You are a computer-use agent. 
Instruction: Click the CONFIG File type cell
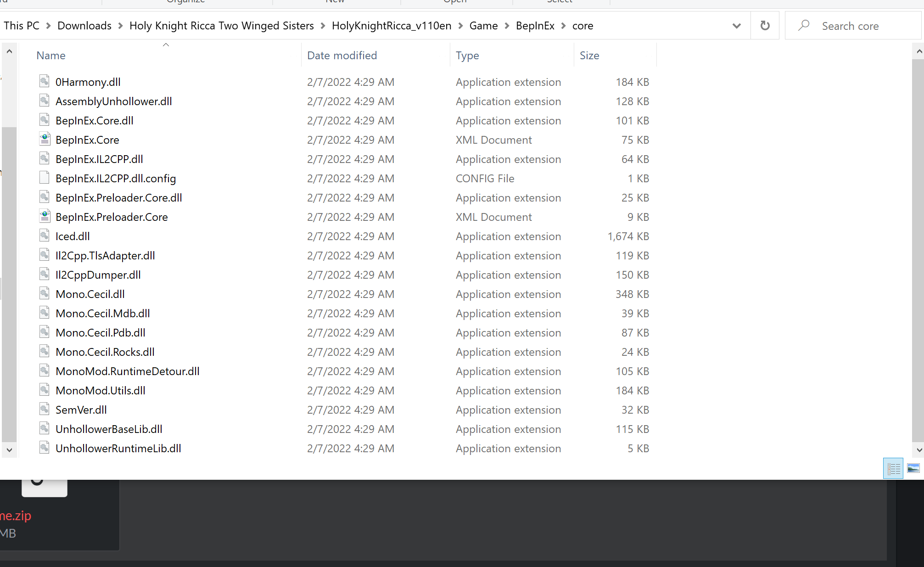point(485,179)
